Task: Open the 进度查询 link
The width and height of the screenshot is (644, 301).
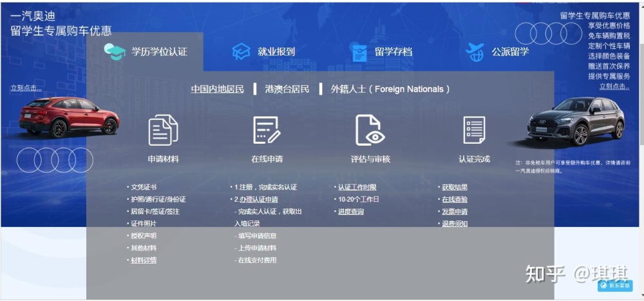Action: [x=351, y=212]
